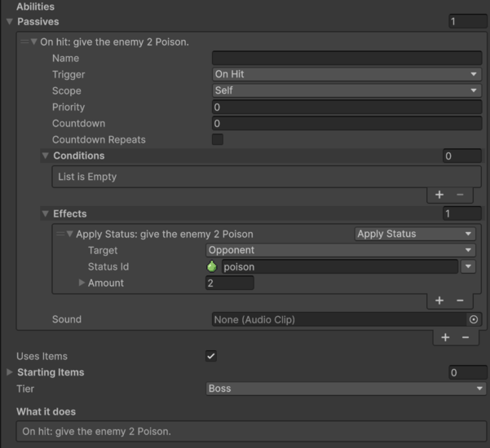Click the Abilities section header
The width and height of the screenshot is (490, 448).
35,7
